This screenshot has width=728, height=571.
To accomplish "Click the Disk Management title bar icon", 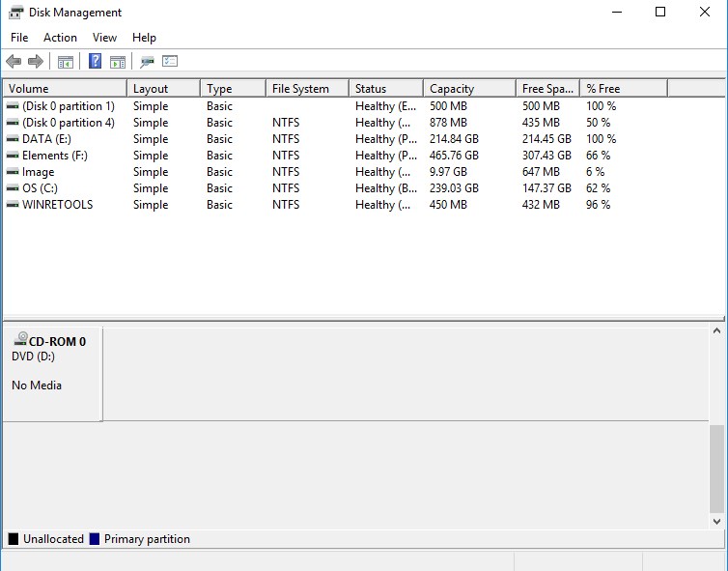I will [15, 13].
